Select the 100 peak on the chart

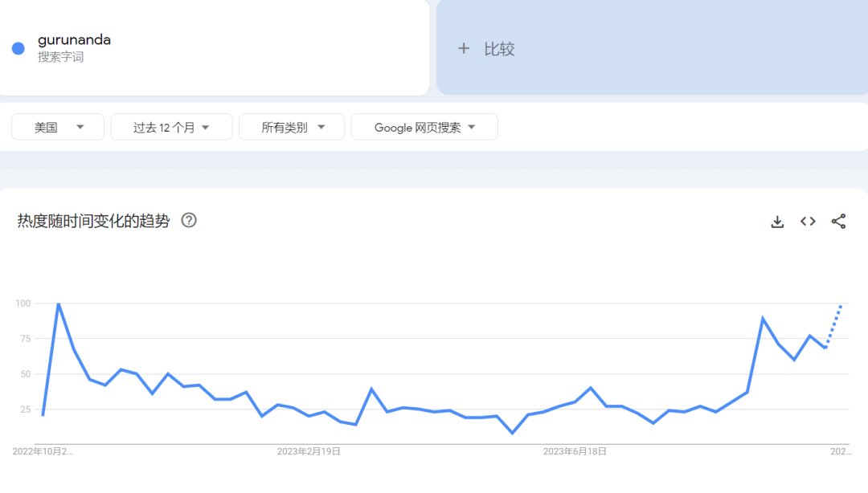[x=59, y=304]
